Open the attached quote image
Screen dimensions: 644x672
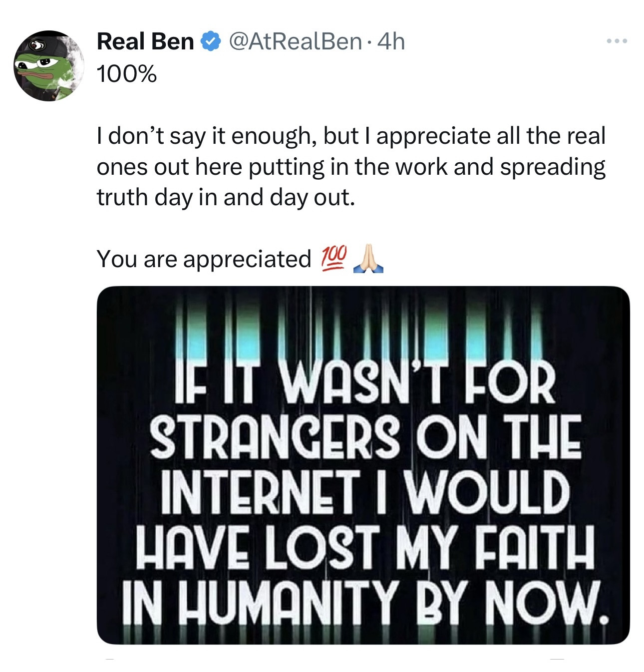click(363, 464)
